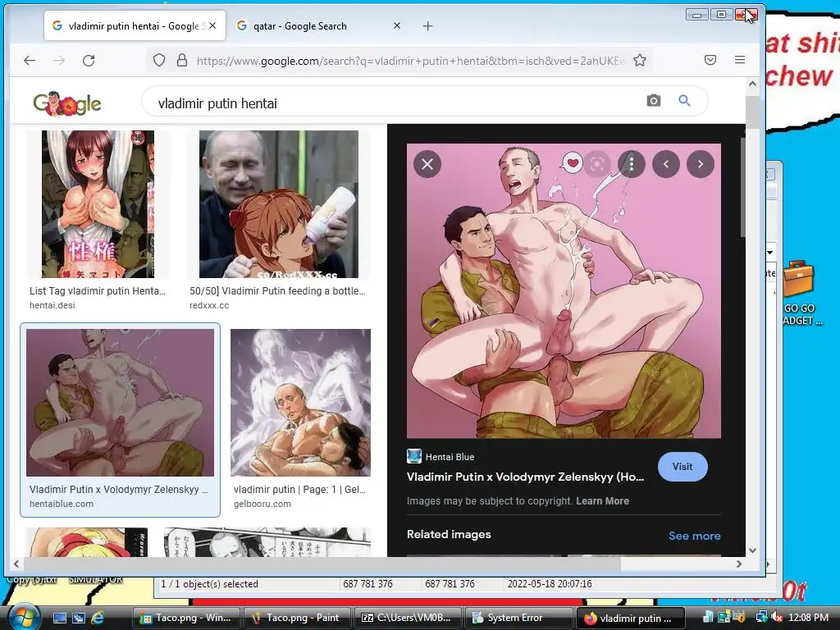
Task: Click the Google doodle logo
Action: 67,103
